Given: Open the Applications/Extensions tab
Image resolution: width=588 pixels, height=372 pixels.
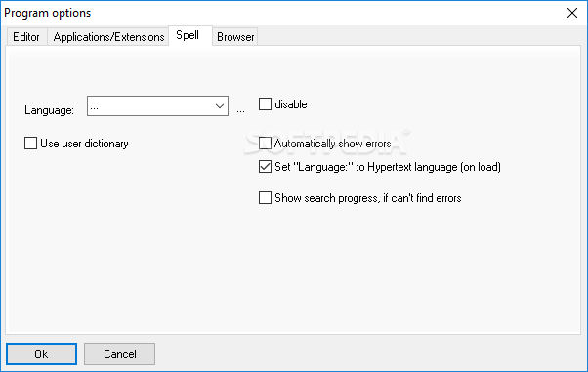Looking at the screenshot, I should (x=108, y=37).
